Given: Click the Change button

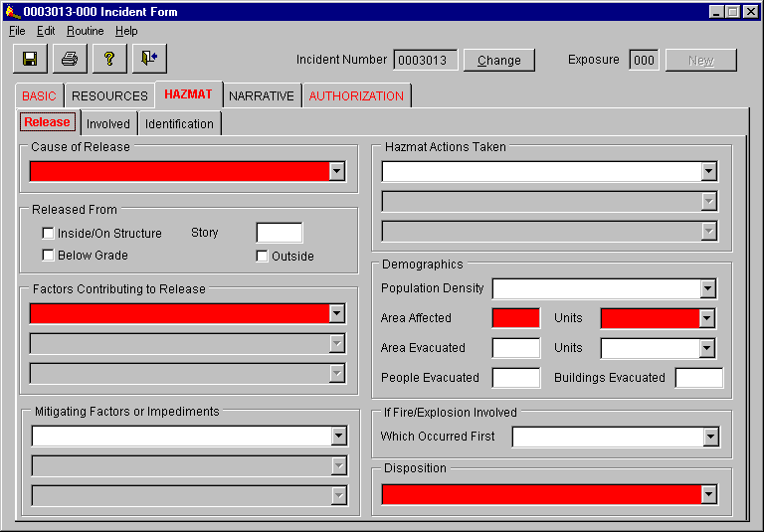Looking at the screenshot, I should click(x=499, y=60).
